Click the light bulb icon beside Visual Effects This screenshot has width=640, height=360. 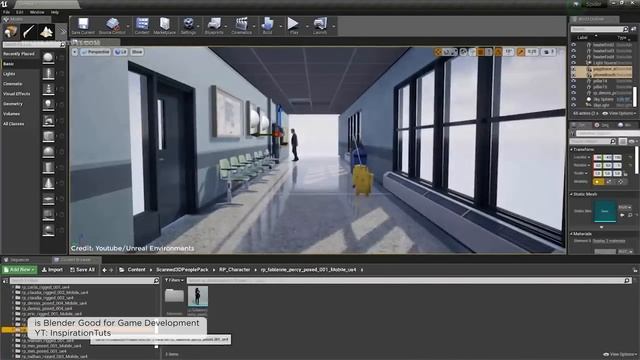point(48,105)
